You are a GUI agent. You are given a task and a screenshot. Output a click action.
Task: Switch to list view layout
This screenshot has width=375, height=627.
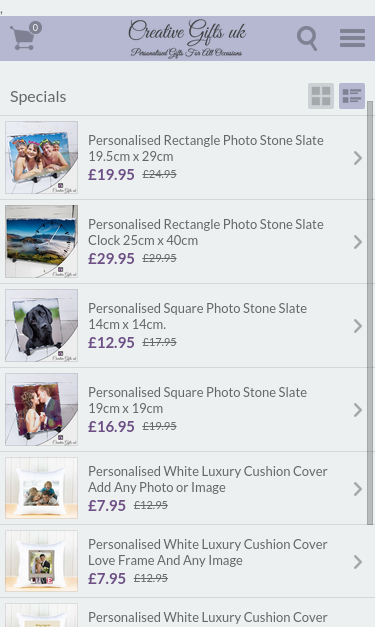click(352, 96)
